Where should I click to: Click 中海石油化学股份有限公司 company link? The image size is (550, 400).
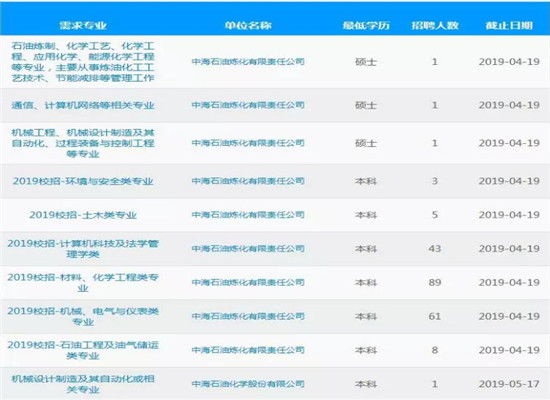tap(248, 384)
